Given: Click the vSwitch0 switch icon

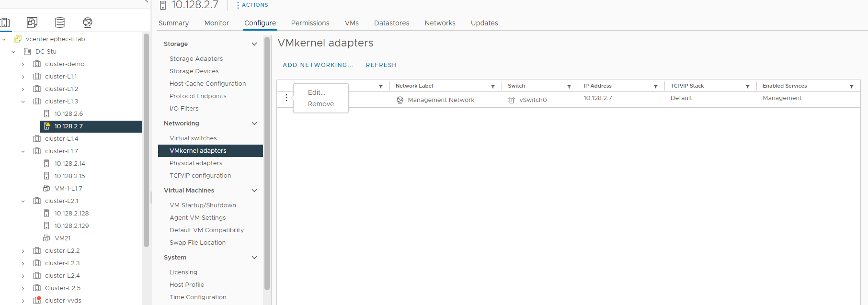Looking at the screenshot, I should tap(512, 100).
